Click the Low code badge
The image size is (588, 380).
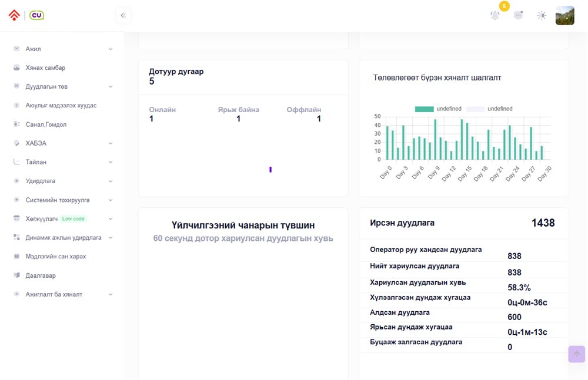(73, 218)
